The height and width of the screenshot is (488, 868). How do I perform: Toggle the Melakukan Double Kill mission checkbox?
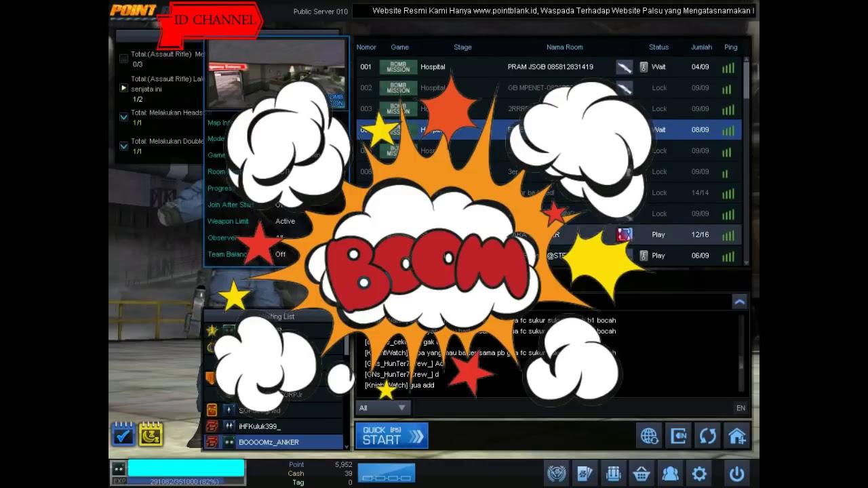123,146
